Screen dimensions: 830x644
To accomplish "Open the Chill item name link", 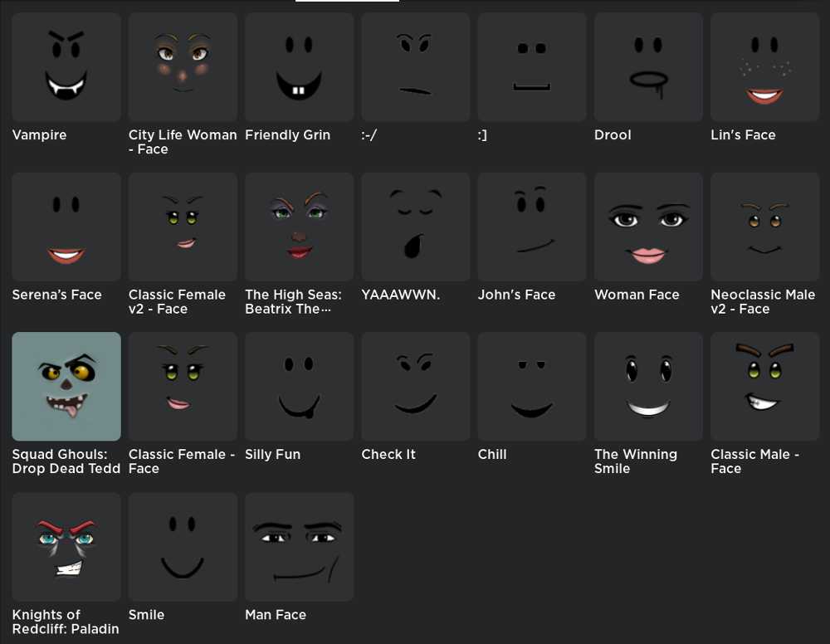I will click(x=492, y=455).
